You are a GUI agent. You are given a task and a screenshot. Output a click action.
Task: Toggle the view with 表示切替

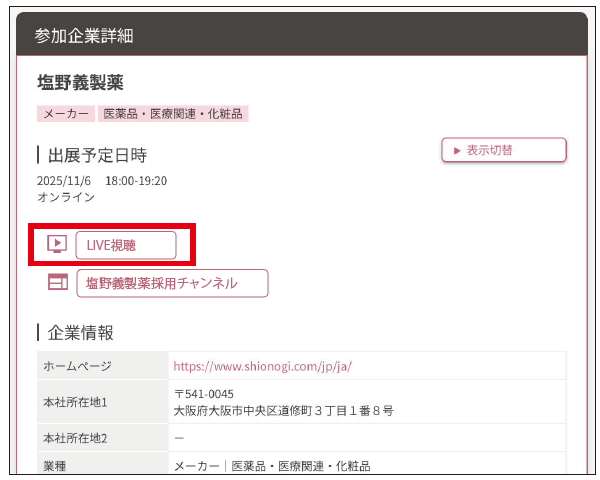coord(504,150)
